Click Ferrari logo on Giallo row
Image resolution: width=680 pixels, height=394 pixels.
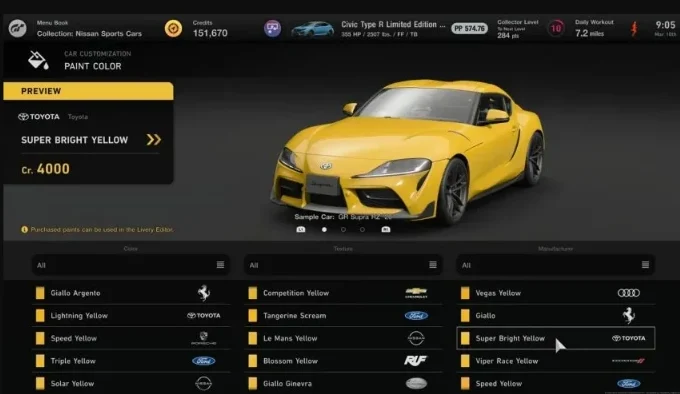tap(628, 316)
